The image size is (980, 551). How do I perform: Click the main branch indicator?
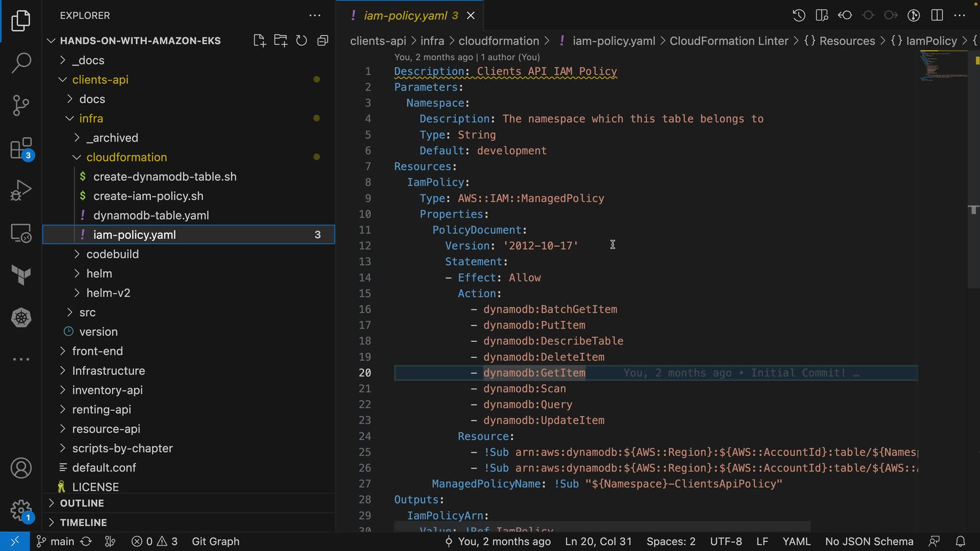(56, 541)
